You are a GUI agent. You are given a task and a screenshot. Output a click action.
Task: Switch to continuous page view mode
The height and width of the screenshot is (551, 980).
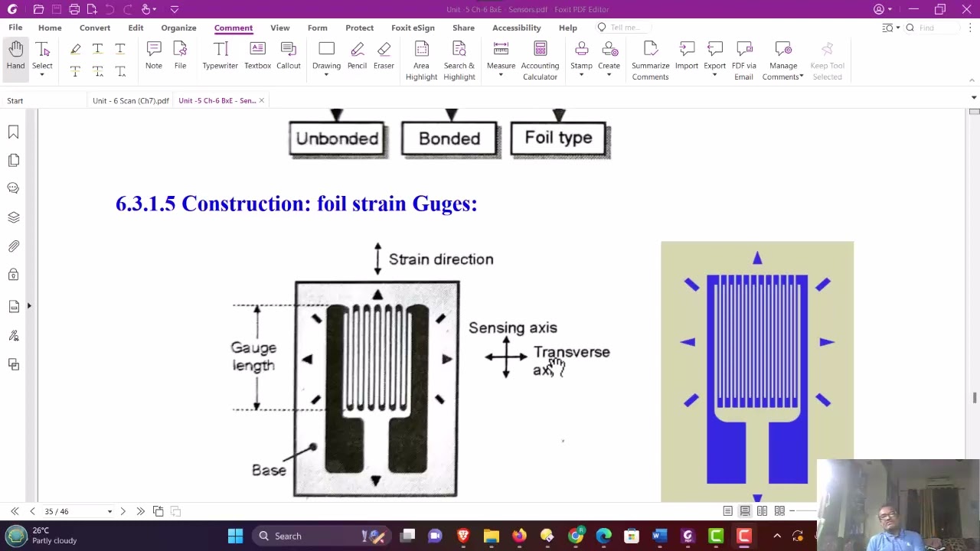[745, 511]
